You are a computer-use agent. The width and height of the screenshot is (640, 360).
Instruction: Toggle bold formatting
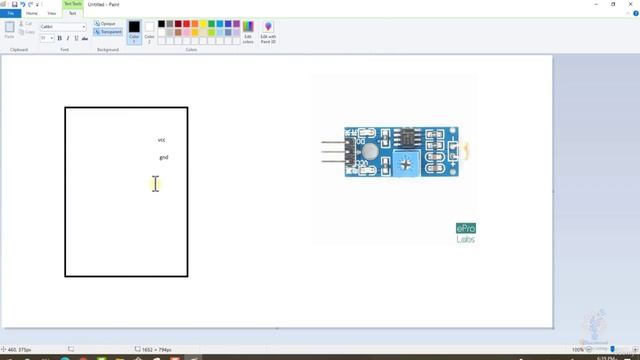click(60, 38)
